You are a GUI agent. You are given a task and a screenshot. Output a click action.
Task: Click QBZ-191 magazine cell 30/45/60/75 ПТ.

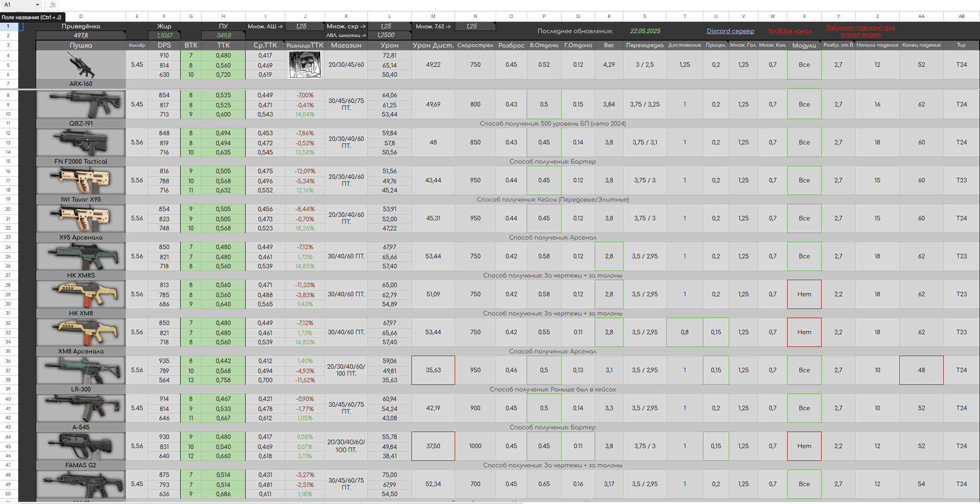click(346, 104)
